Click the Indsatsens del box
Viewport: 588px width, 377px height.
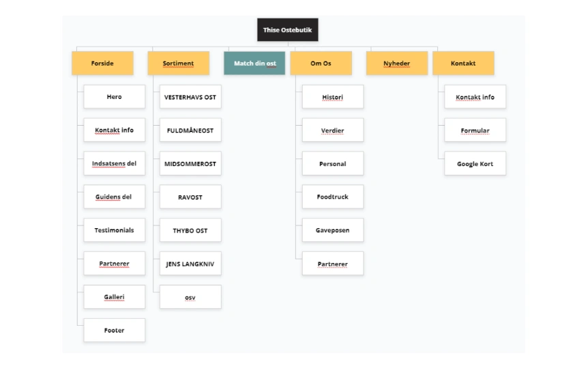coord(115,163)
